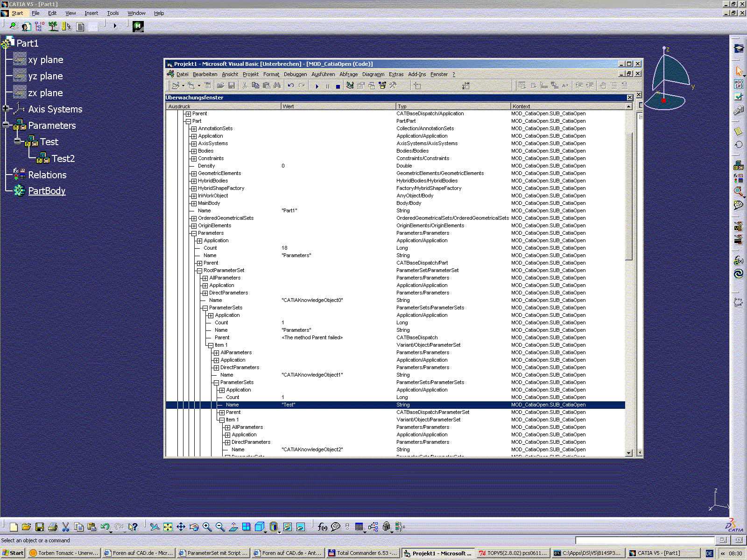Open the Add-Ins menu
The image size is (747, 560).
coord(417,74)
